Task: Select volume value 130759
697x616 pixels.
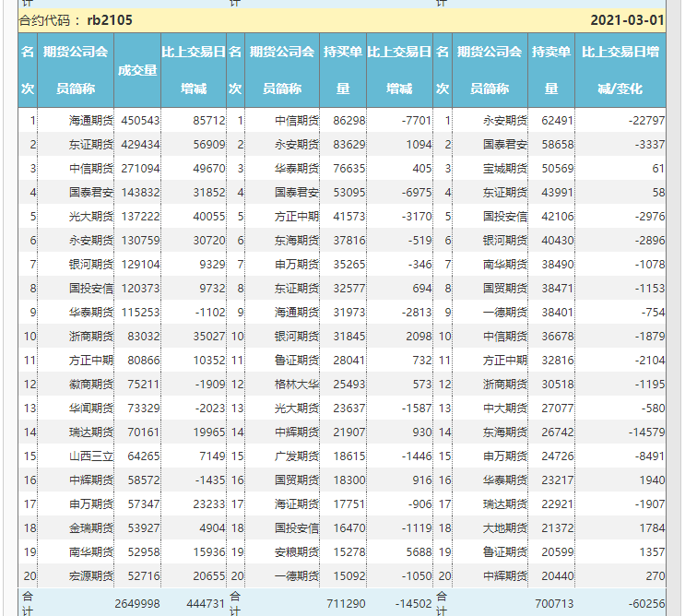Action: (140, 241)
